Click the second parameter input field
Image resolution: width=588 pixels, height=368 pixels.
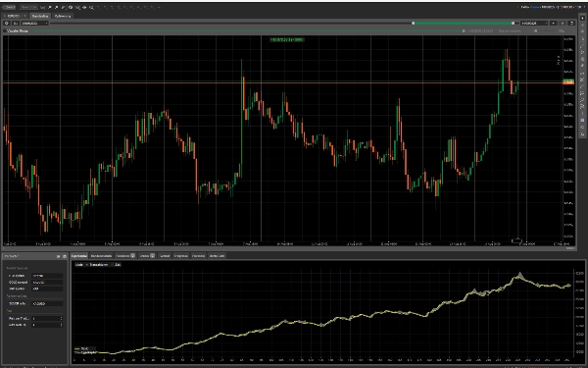pos(47,282)
